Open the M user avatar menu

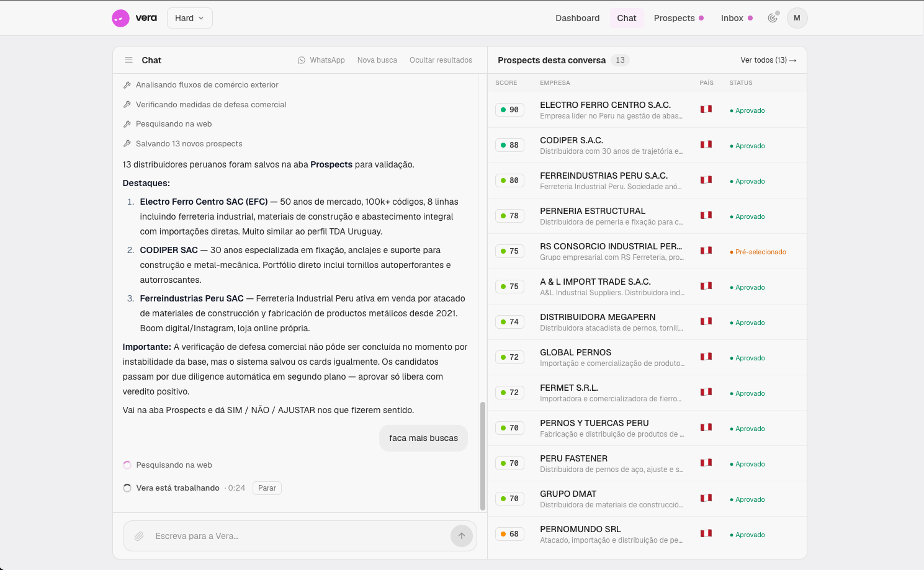click(x=797, y=18)
